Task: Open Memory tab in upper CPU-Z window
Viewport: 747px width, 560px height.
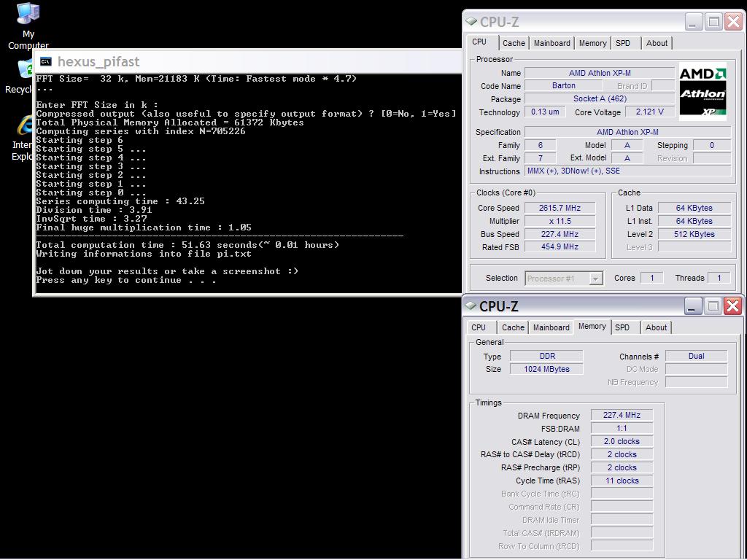Action: pos(592,43)
